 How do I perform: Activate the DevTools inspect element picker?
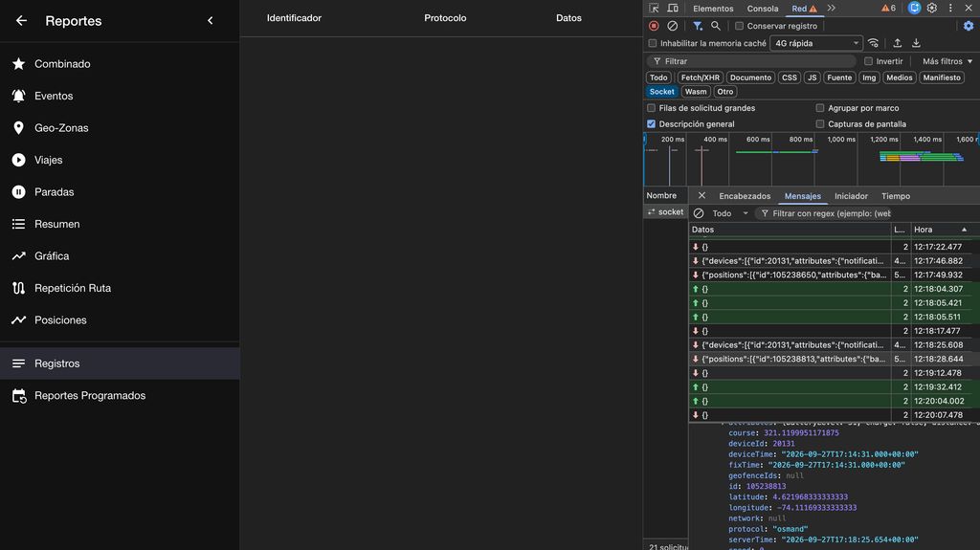[x=654, y=8]
